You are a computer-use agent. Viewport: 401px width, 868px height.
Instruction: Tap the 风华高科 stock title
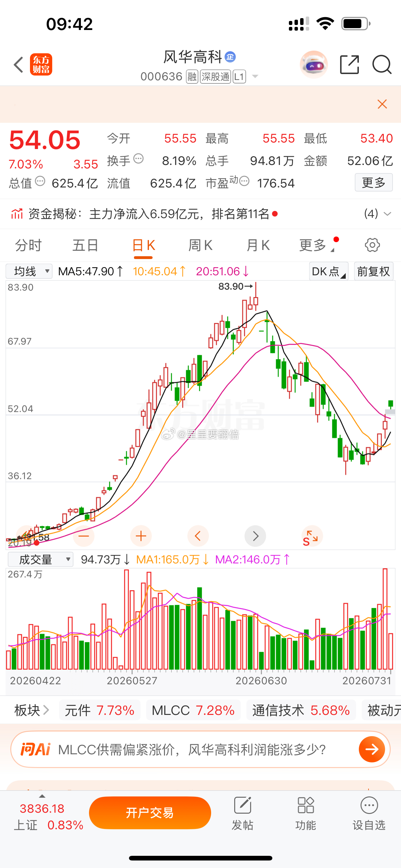pos(193,57)
